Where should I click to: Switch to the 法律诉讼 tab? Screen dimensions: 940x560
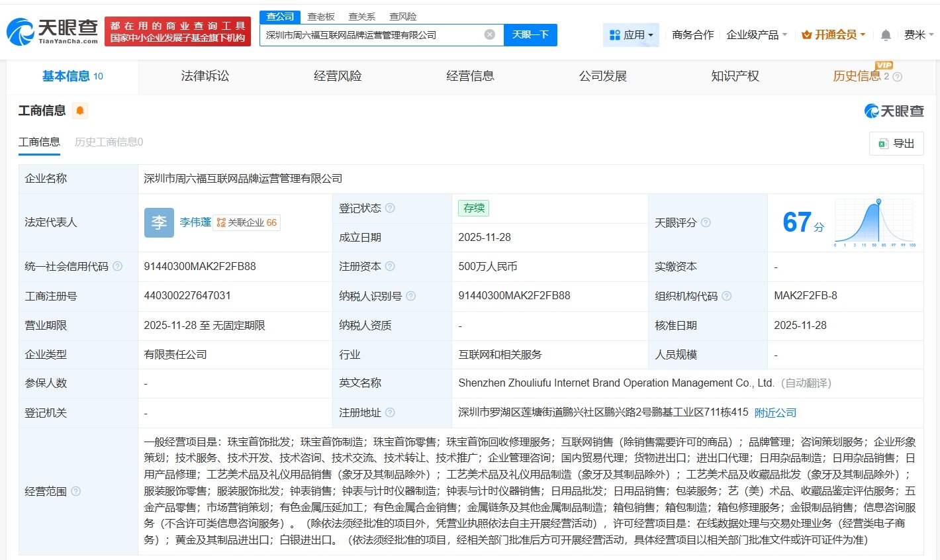(x=204, y=76)
